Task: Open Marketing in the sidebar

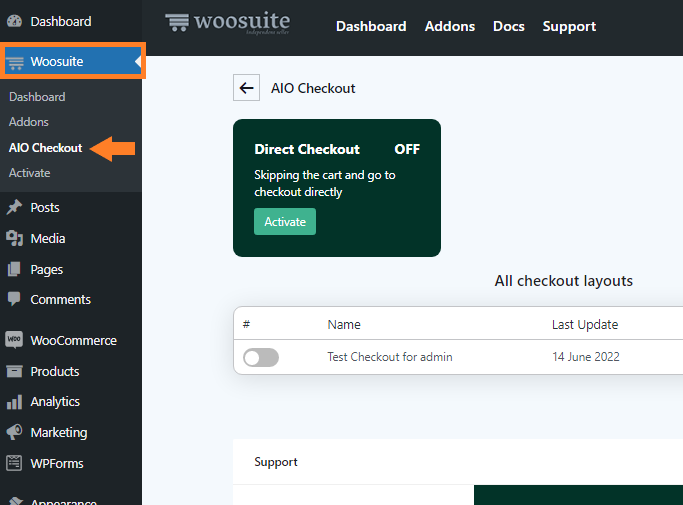Action: click(59, 433)
